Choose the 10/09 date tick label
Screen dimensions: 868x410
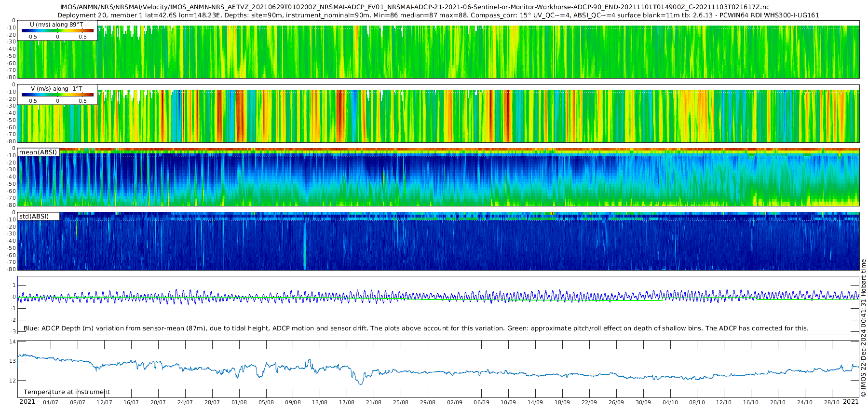[508, 402]
